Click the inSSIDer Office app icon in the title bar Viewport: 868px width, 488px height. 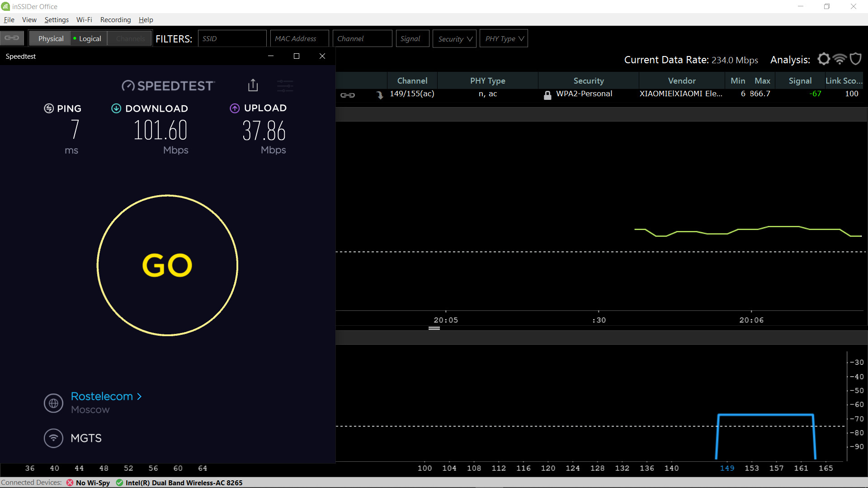5,6
